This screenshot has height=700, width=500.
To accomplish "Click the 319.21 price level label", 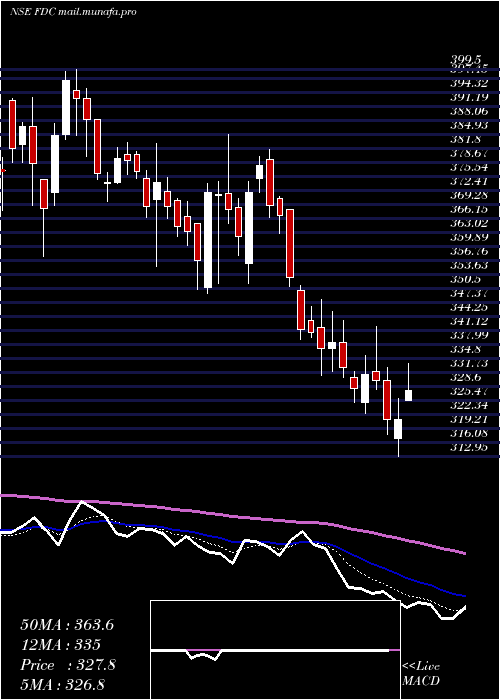I will (x=469, y=419).
